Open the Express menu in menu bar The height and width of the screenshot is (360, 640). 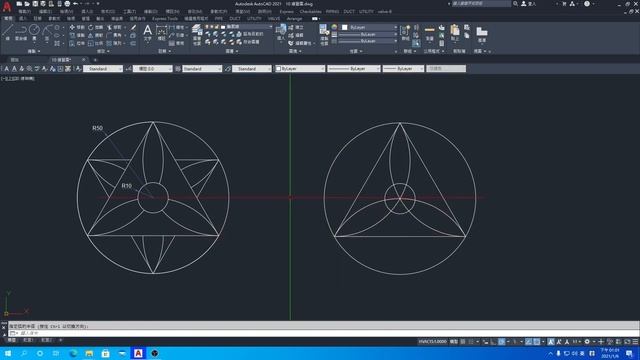pos(287,11)
